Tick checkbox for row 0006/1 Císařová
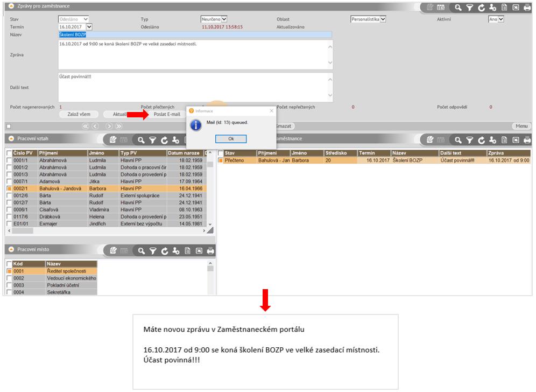 9,209
